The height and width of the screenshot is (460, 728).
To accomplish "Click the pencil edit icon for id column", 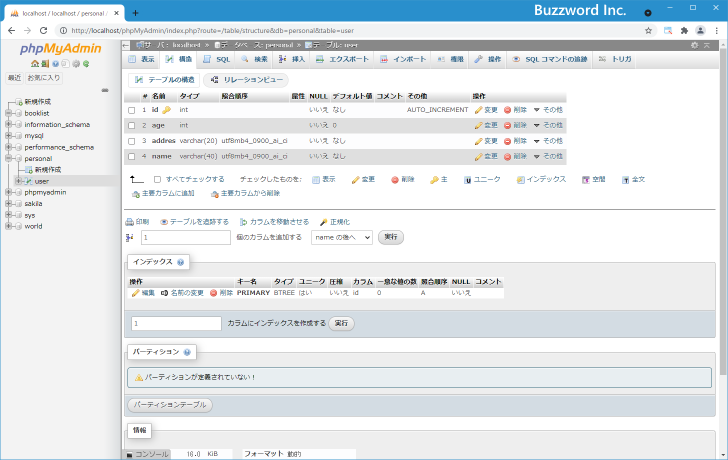I will [478, 109].
